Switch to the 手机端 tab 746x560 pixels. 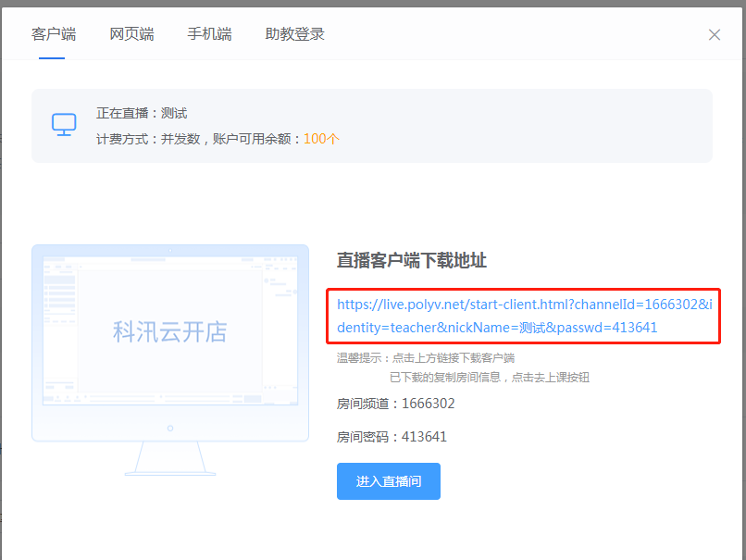pyautogui.click(x=209, y=33)
